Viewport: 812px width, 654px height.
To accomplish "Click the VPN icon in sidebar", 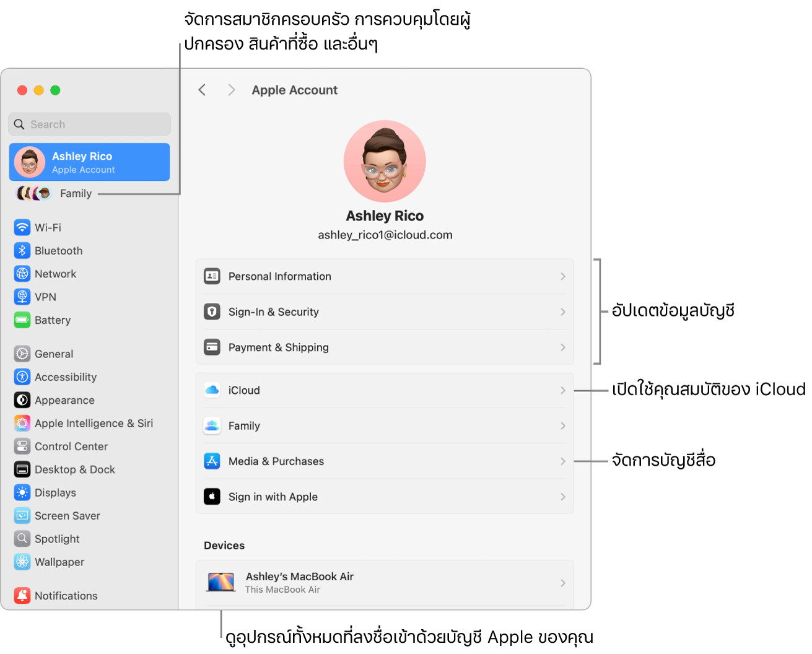I will point(22,297).
